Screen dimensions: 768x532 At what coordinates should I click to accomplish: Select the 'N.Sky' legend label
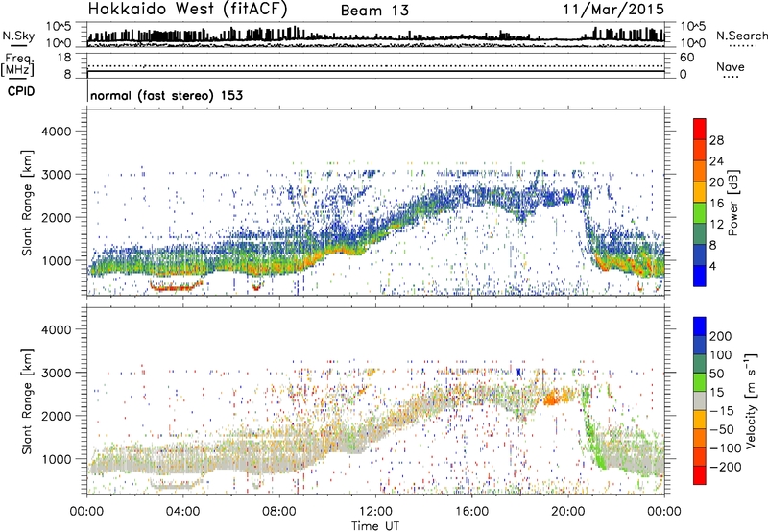point(18,36)
